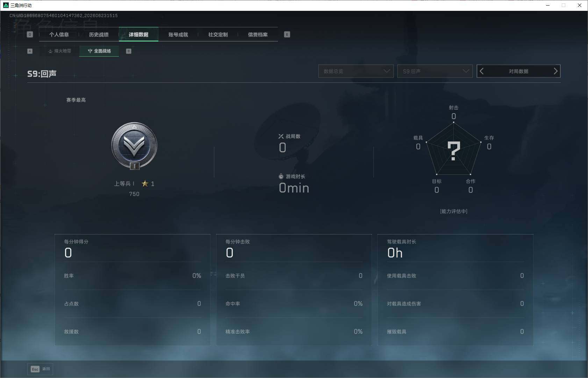Image resolution: width=588 pixels, height=378 pixels.
Task: Go to the 社交定制 tab
Action: click(218, 35)
